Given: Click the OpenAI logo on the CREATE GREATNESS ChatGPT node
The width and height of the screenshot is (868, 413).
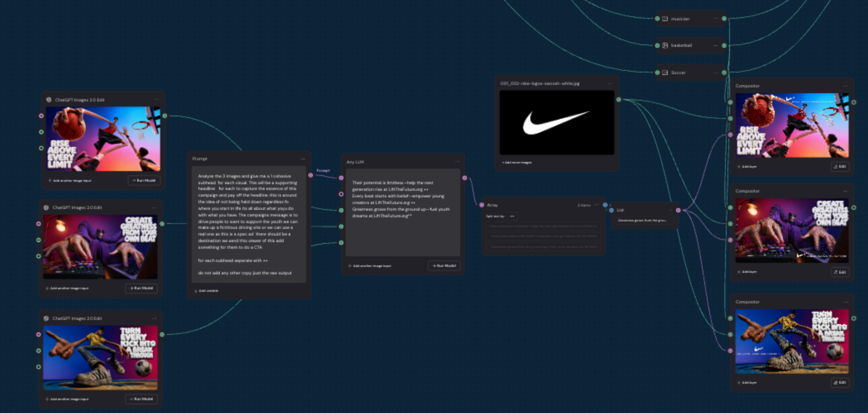Looking at the screenshot, I should [46, 208].
